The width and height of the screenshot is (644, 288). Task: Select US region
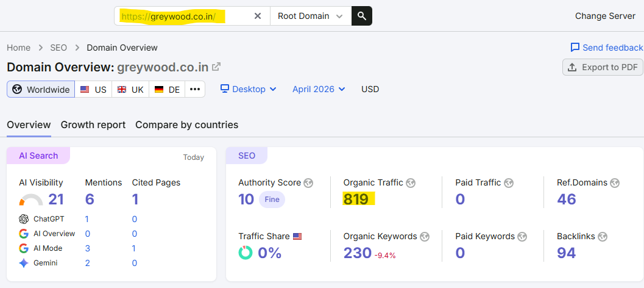pyautogui.click(x=93, y=89)
